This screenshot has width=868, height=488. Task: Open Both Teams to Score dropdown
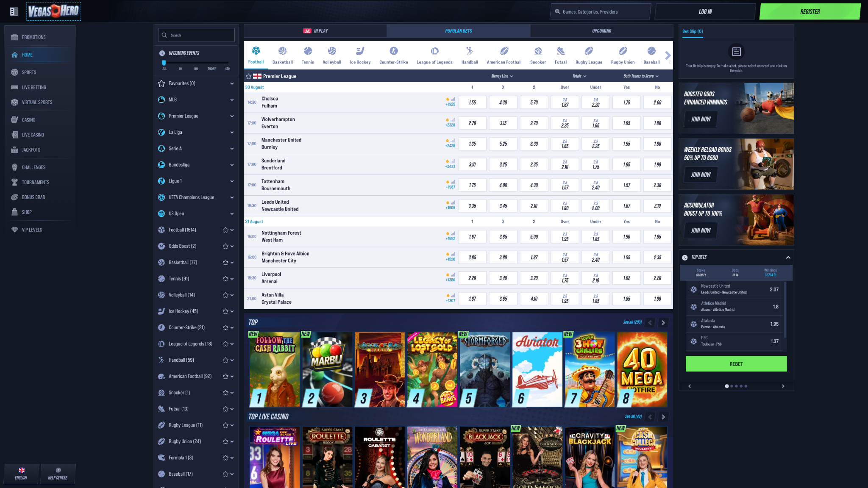(x=641, y=76)
